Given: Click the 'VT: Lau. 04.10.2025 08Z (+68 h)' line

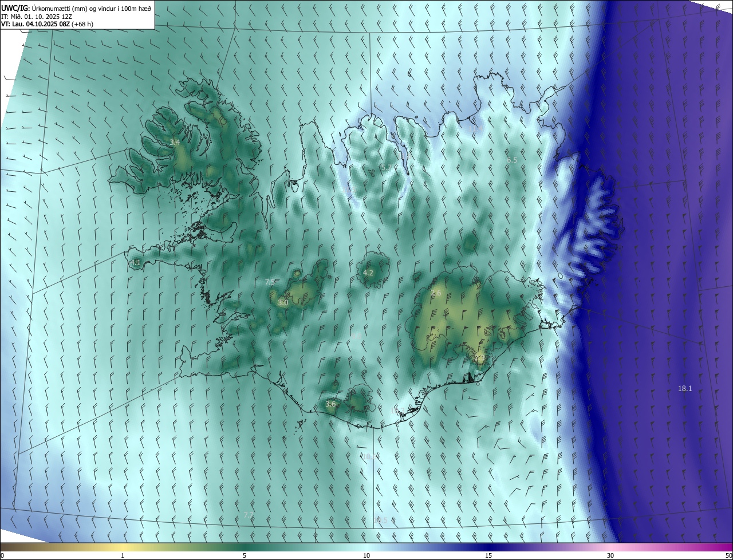Looking at the screenshot, I should 48,24.
